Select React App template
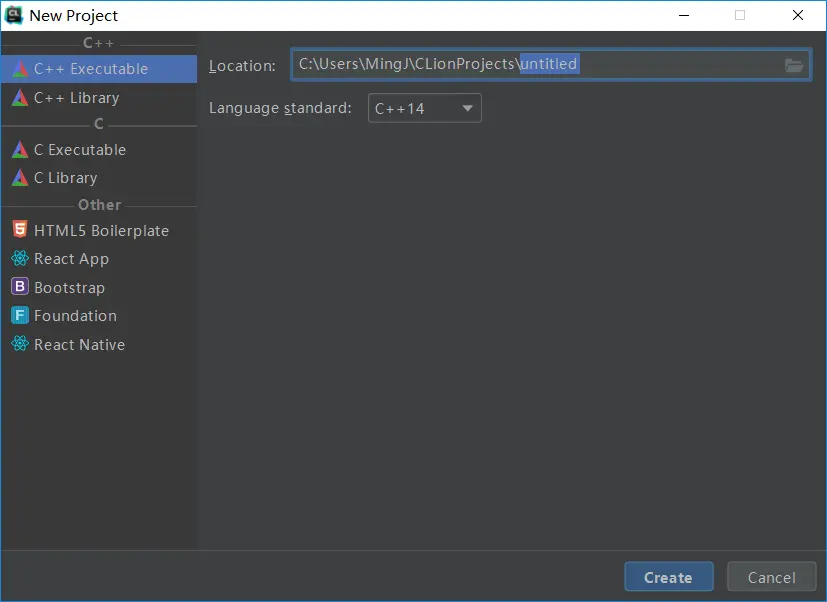The height and width of the screenshot is (602, 827). pos(99,259)
